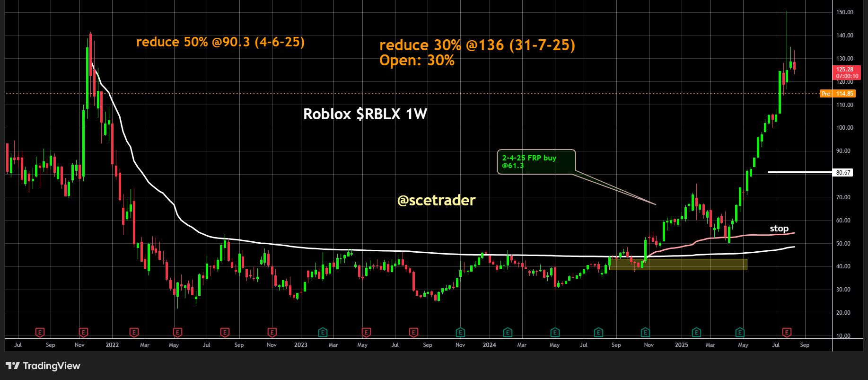This screenshot has width=868, height=380.
Task: Click the red earnings marker above May 2023
Action: pos(366,333)
